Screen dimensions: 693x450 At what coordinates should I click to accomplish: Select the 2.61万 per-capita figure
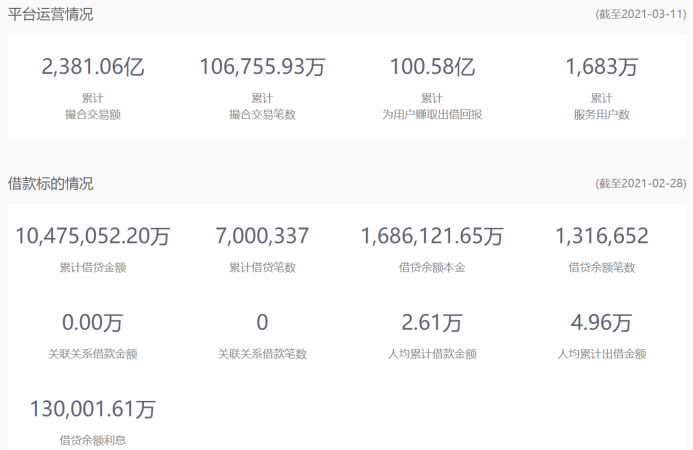click(432, 322)
